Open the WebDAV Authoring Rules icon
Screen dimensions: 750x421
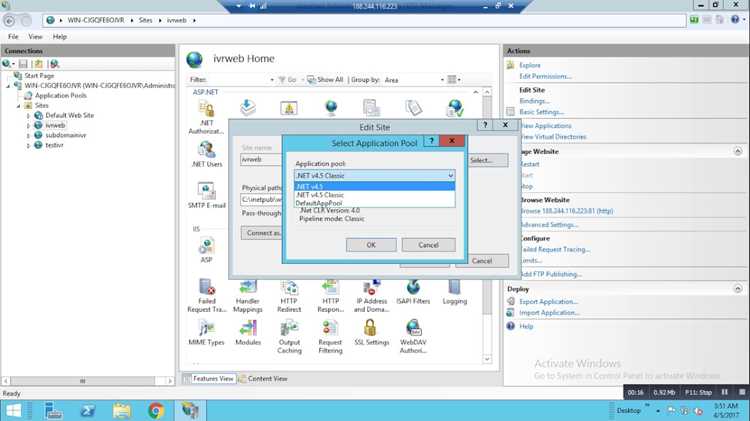click(413, 336)
